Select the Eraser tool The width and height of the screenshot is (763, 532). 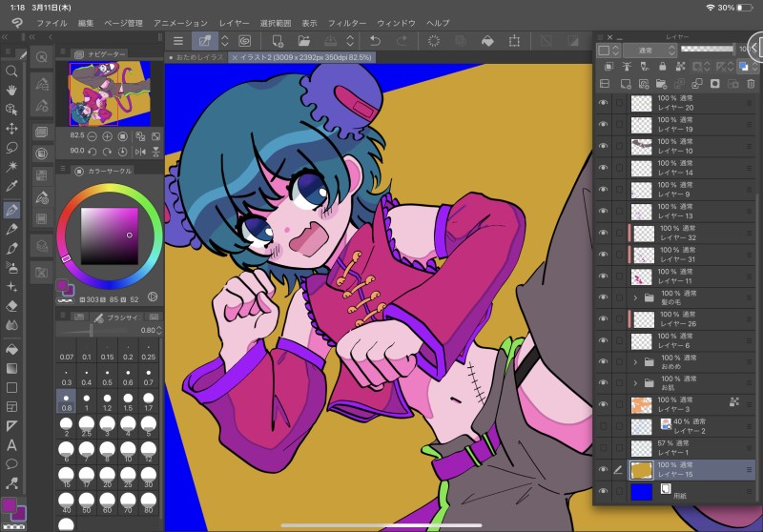click(11, 306)
